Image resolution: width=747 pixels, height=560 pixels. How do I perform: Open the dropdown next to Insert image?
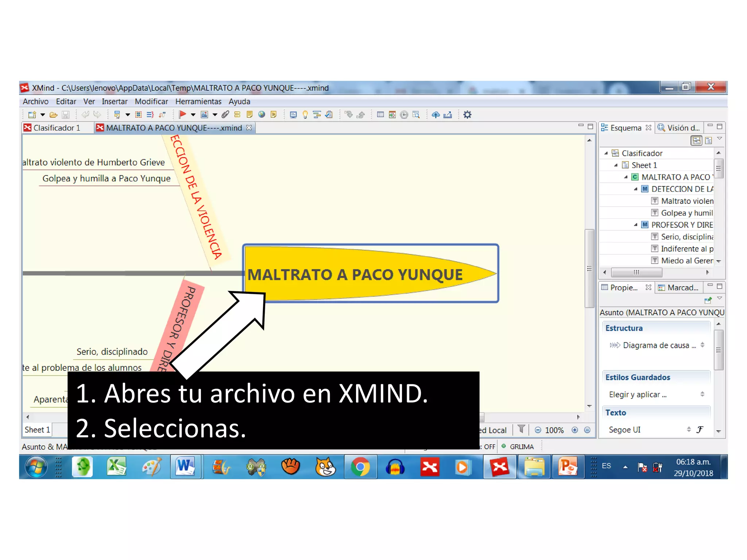(x=215, y=115)
